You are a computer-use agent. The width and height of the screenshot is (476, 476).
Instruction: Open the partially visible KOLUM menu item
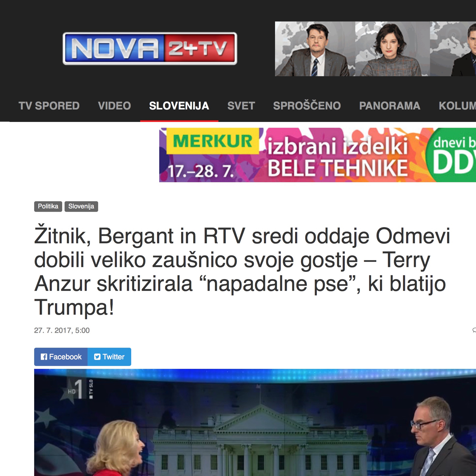pos(457,106)
